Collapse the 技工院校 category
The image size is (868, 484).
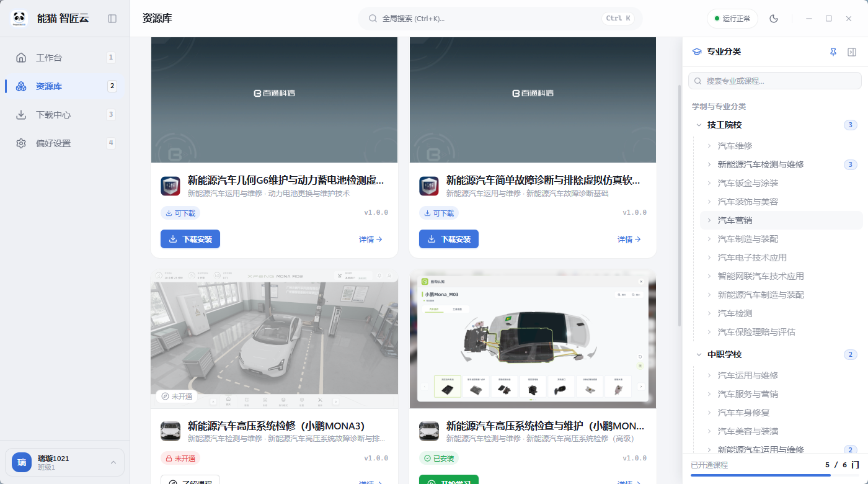[x=699, y=125]
